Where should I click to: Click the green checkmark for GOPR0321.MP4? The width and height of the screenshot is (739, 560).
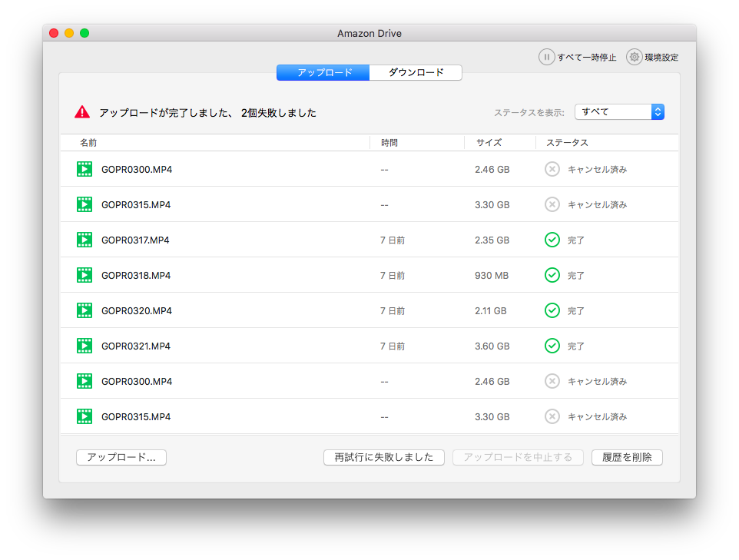[x=552, y=346]
